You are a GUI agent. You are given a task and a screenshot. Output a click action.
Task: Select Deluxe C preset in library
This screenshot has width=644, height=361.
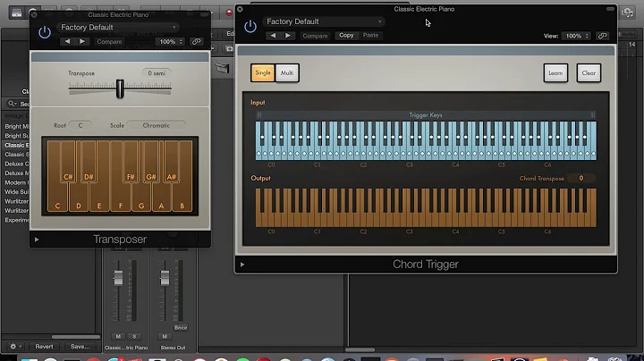(x=16, y=164)
